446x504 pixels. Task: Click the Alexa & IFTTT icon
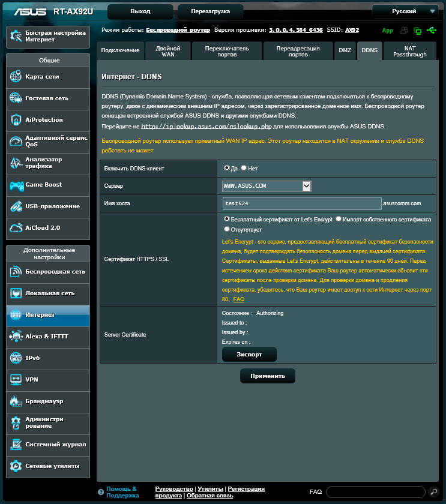[16, 336]
